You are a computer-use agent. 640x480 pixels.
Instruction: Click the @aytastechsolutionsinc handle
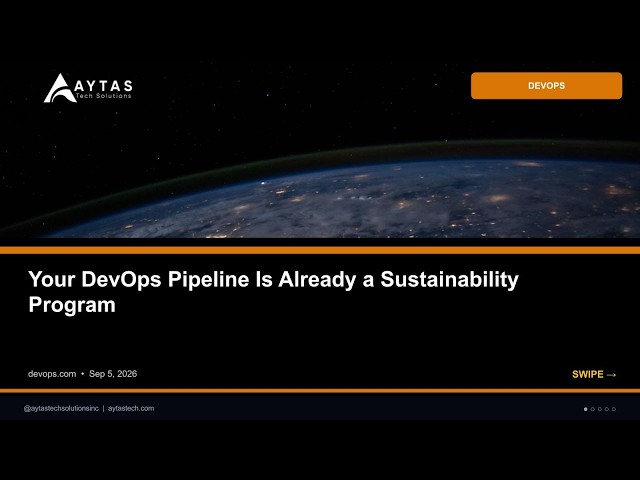point(61,408)
